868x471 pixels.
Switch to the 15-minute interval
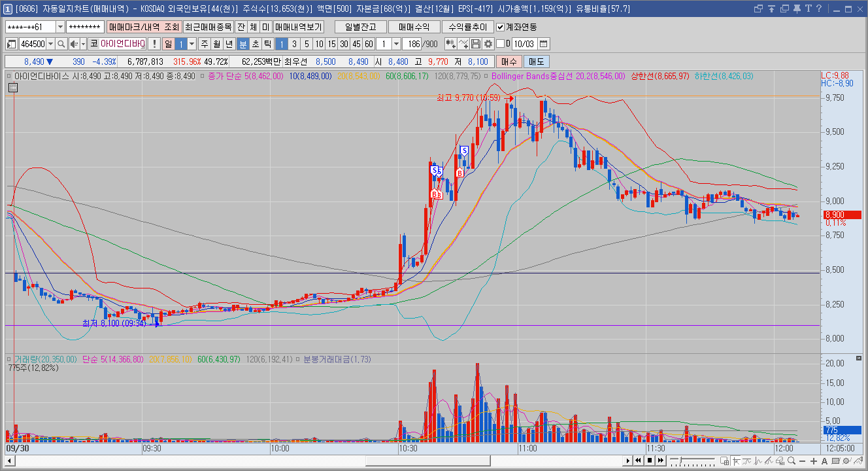331,44
